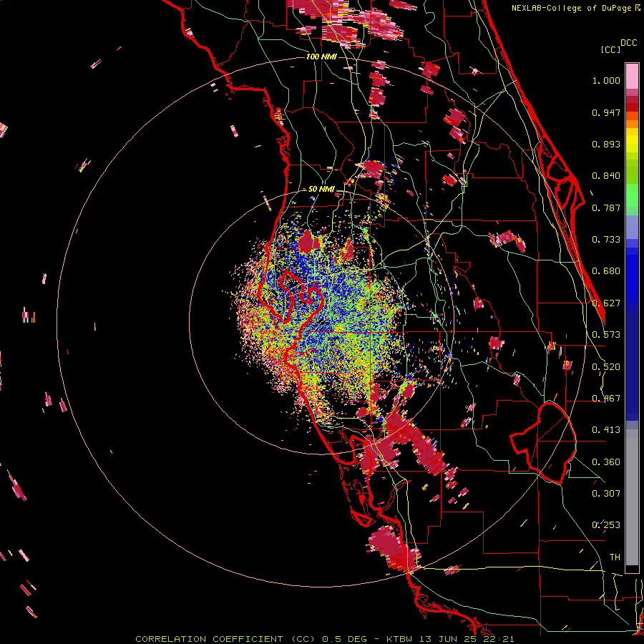This screenshot has width=644, height=644.
Task: Click the TH label on the color scale
Action: coord(615,557)
